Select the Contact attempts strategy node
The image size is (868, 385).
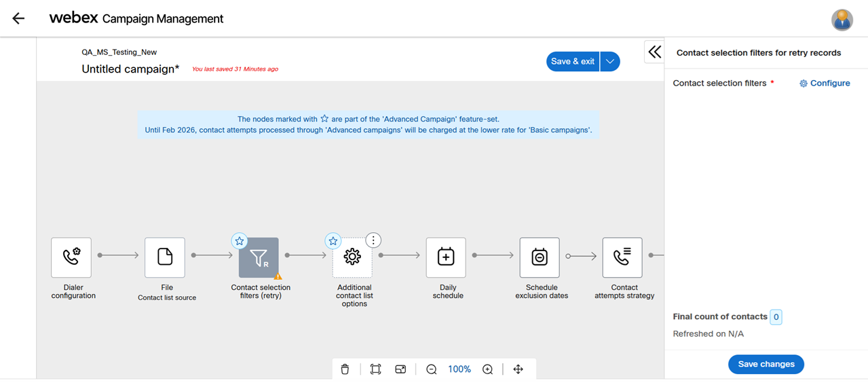(622, 257)
